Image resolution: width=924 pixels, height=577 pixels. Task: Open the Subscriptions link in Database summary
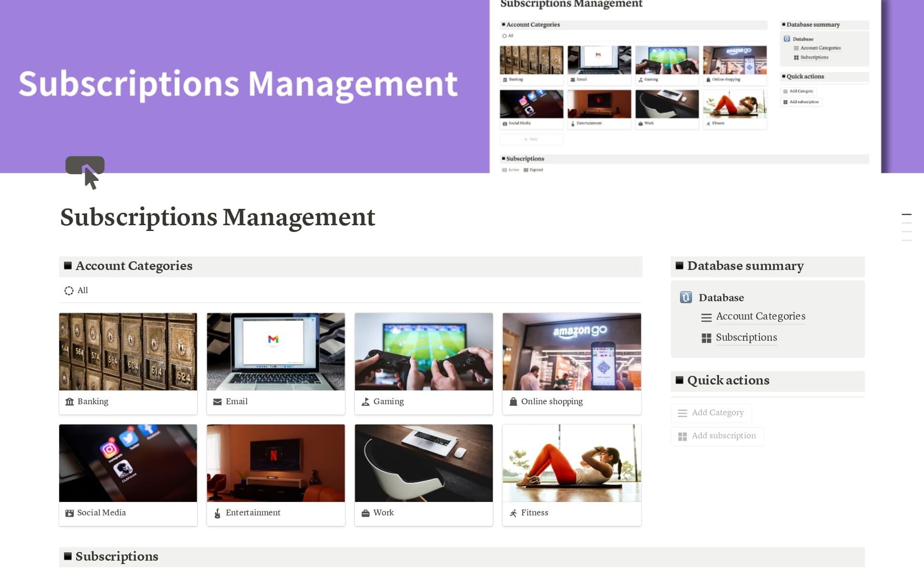(x=746, y=337)
